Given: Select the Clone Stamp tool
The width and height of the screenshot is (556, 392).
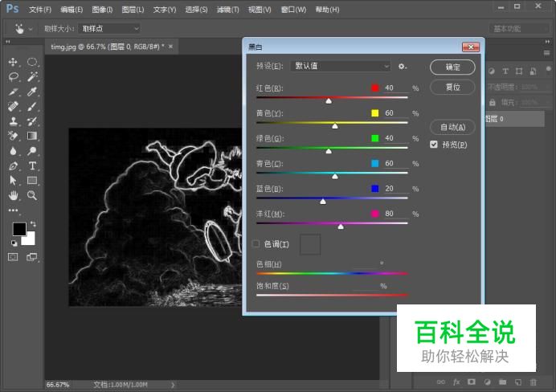Looking at the screenshot, I should (13, 121).
